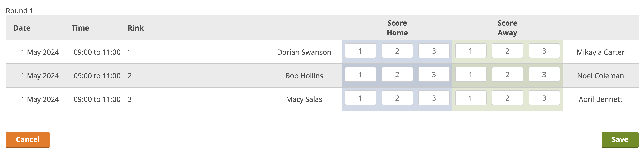The width and height of the screenshot is (644, 159).
Task: Click Macy Salas' home score box 2
Action: pyautogui.click(x=397, y=98)
